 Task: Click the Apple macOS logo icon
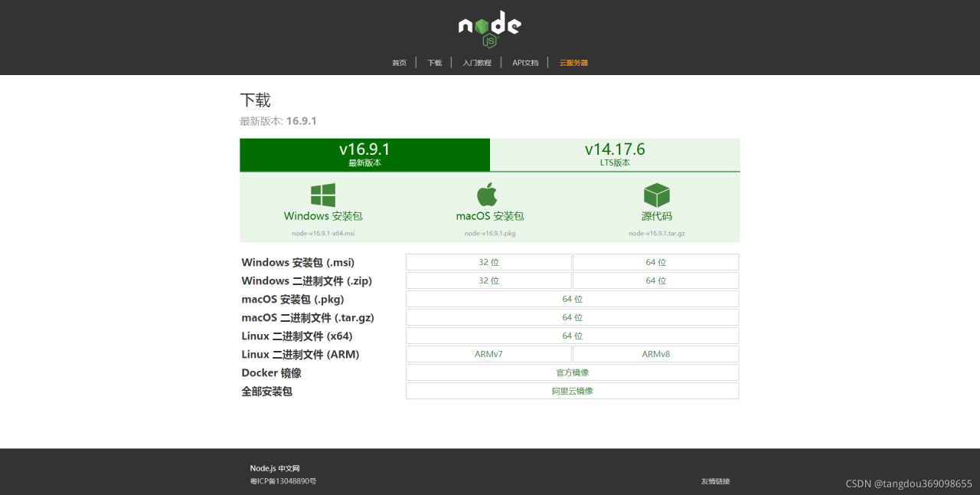(x=488, y=195)
